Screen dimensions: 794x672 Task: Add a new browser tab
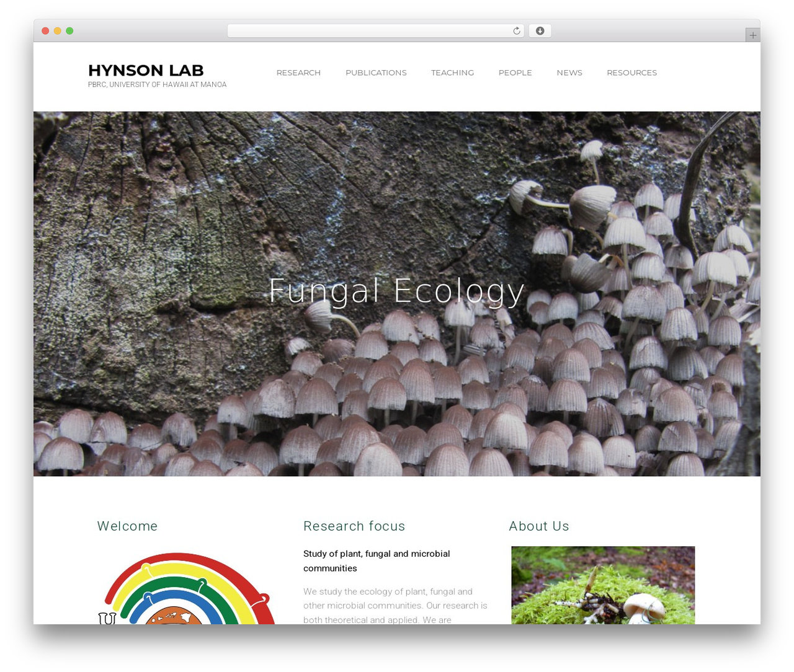752,35
